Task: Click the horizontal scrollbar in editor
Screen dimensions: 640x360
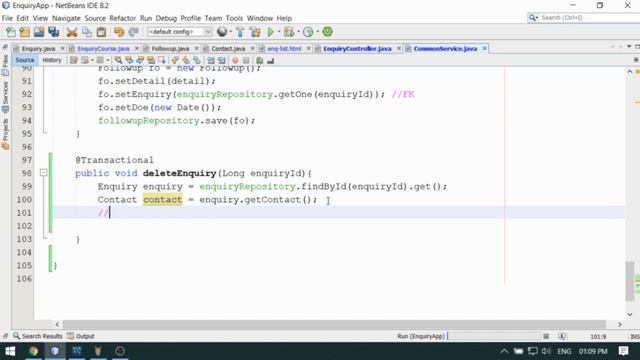Action: click(335, 324)
